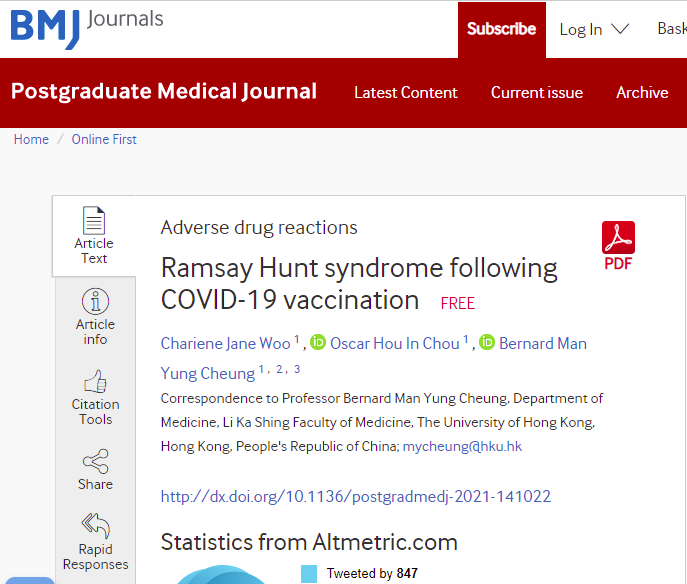This screenshot has width=687, height=584.
Task: Download the article PDF
Action: pos(618,246)
